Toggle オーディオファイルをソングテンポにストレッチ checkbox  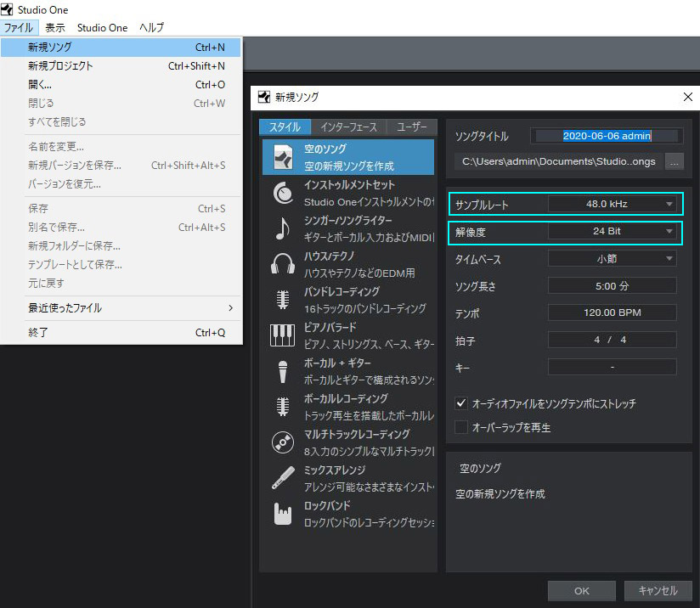[x=461, y=403]
